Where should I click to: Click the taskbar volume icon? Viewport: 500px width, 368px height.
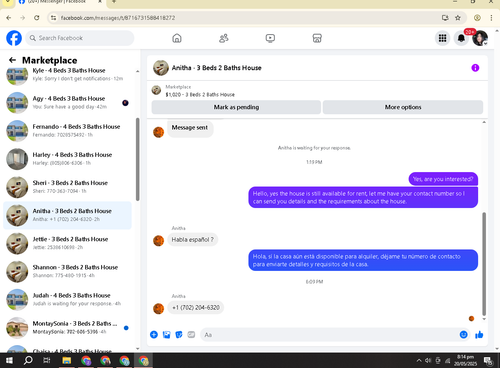pyautogui.click(x=428, y=360)
